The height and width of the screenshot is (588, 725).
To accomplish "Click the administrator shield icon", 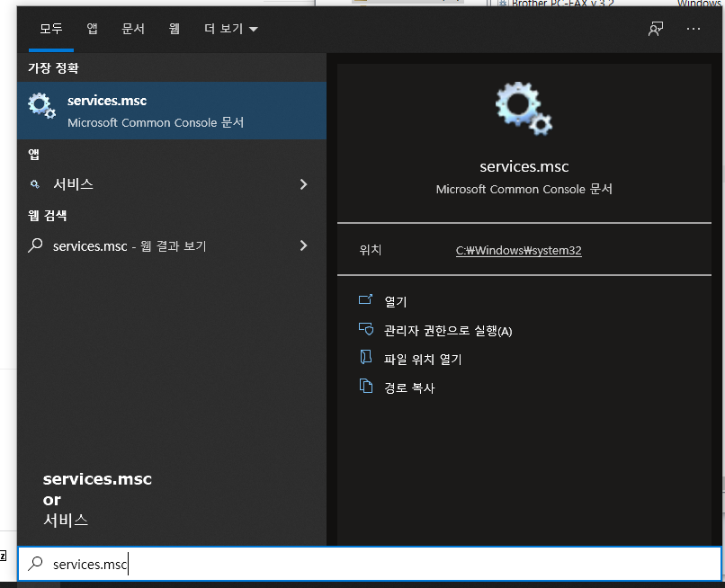I will pyautogui.click(x=366, y=329).
